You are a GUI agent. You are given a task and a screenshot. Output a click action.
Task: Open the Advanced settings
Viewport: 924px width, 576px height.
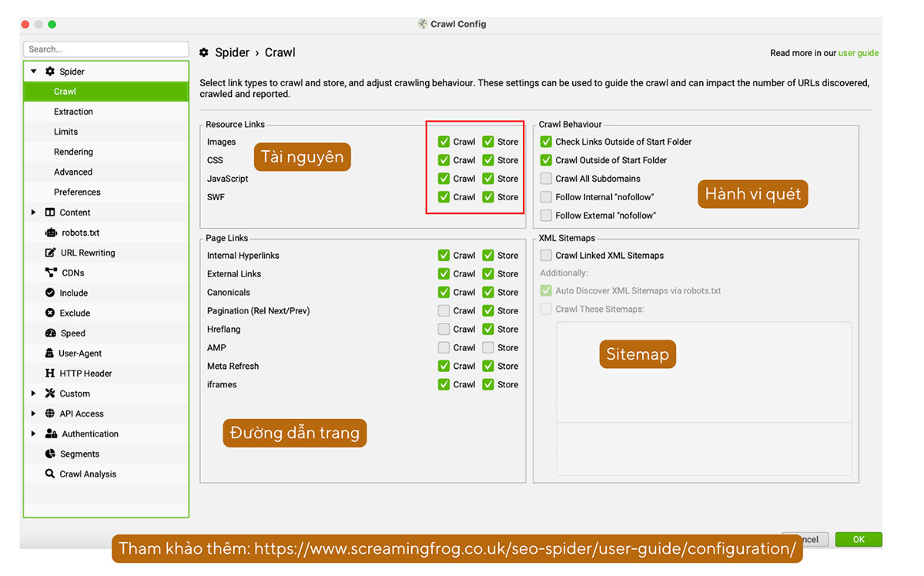106,172
